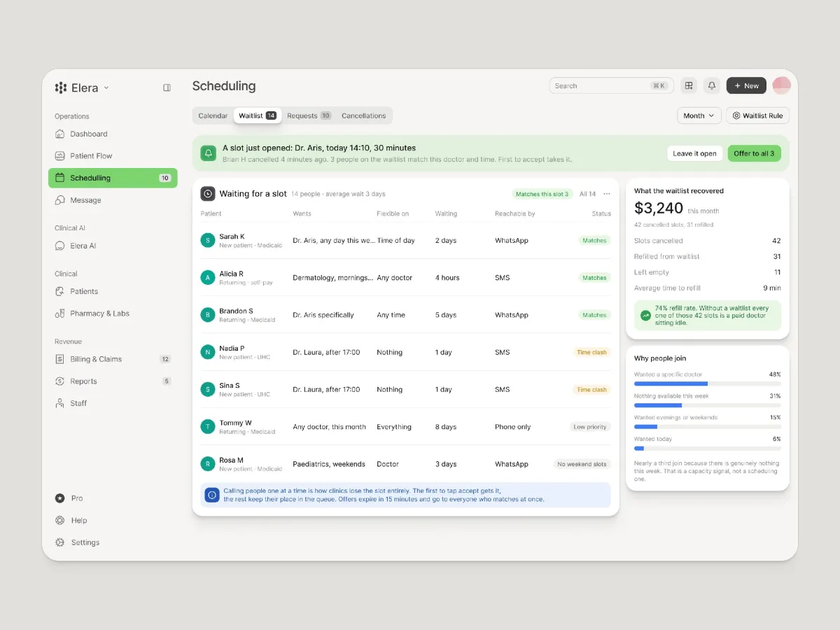Click the Pro star icon

click(60, 498)
